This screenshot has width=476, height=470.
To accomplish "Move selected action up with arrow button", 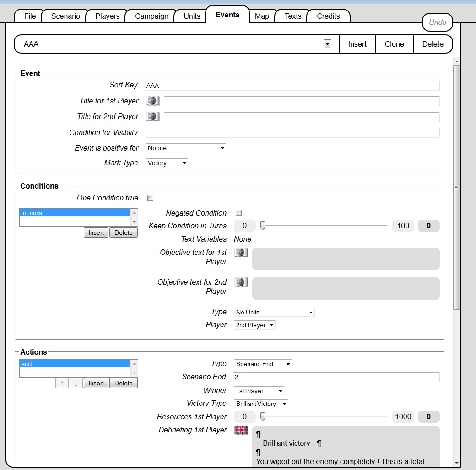I will (x=62, y=383).
